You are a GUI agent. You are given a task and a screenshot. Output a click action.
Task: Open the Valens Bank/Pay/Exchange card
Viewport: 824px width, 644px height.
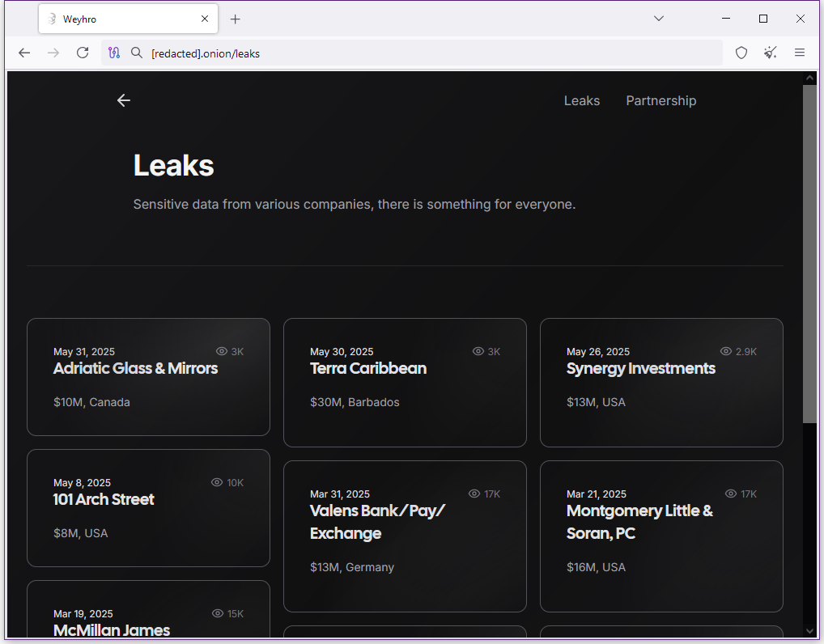pos(405,536)
